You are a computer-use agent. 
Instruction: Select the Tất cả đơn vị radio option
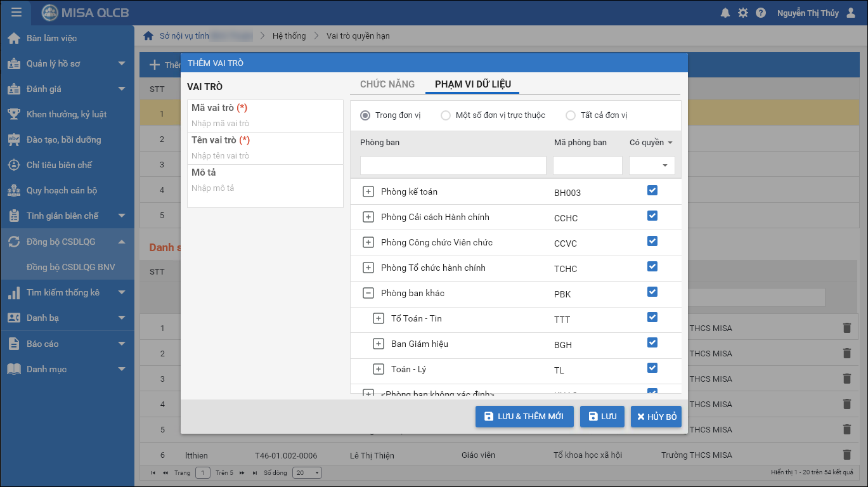click(x=571, y=115)
